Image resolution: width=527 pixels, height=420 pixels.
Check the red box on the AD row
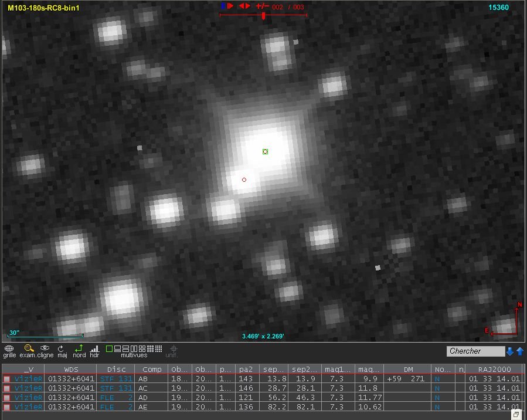[8, 398]
